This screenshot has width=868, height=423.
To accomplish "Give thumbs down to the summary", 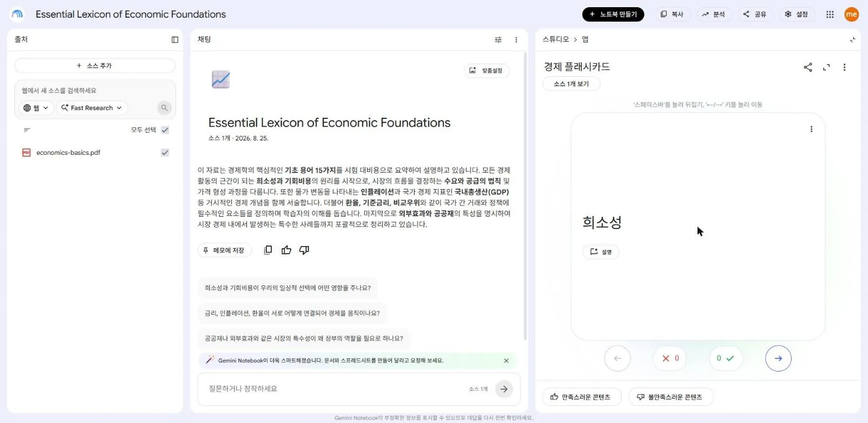I will pos(304,250).
